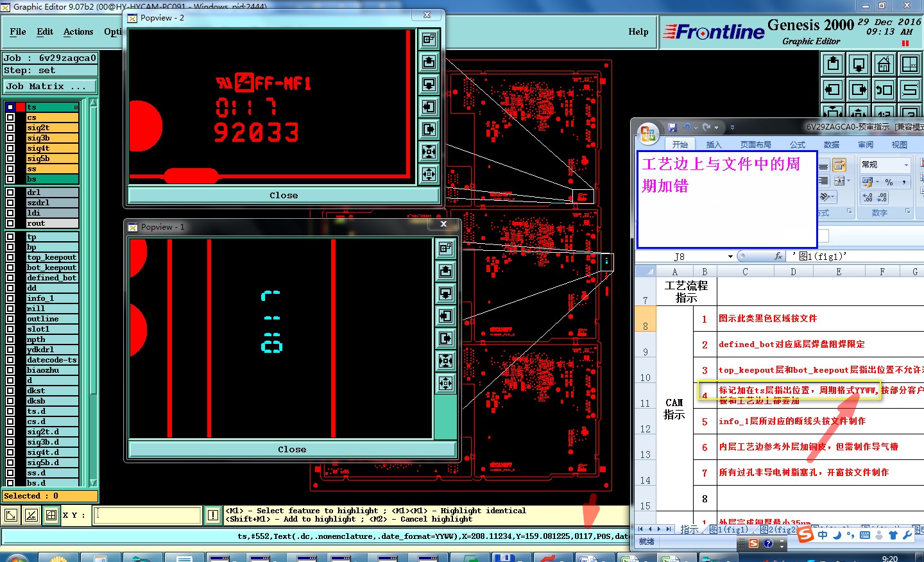The height and width of the screenshot is (562, 924).
Task: Click the Job Matrix button
Action: pos(50,86)
